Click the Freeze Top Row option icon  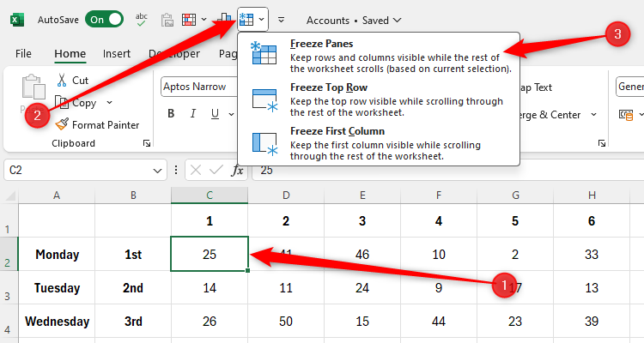pos(264,100)
